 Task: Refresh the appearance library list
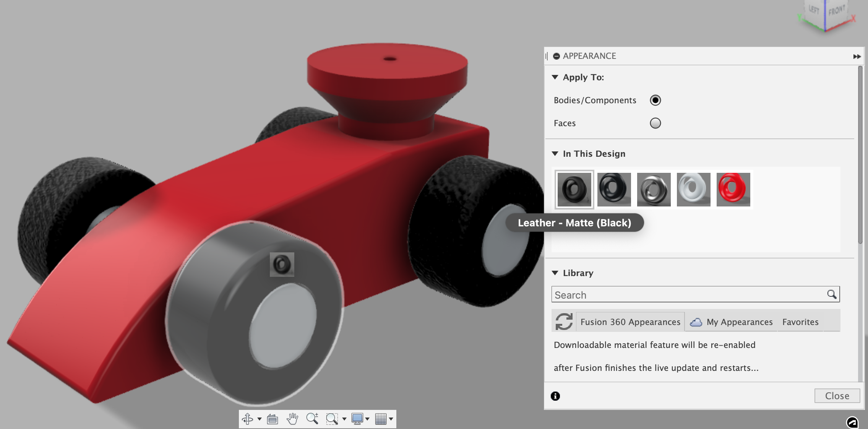point(564,322)
